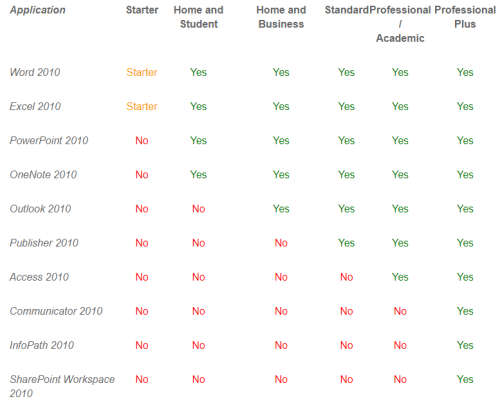Click the Access 2010 row label
The image size is (500, 401).
[39, 277]
